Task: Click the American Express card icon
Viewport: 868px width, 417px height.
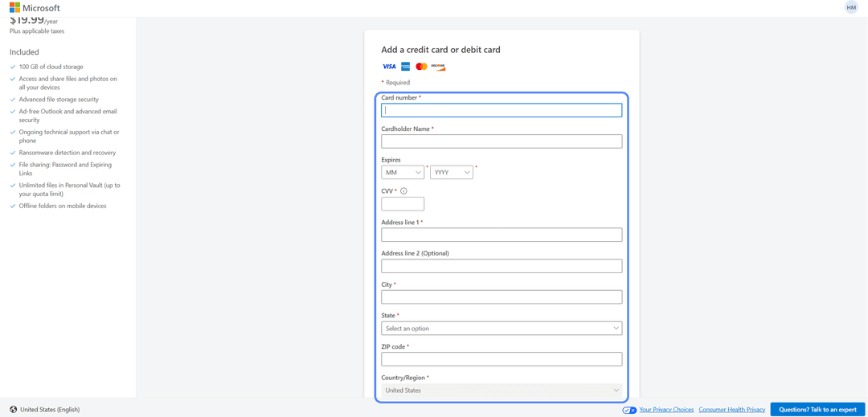Action: (x=405, y=67)
